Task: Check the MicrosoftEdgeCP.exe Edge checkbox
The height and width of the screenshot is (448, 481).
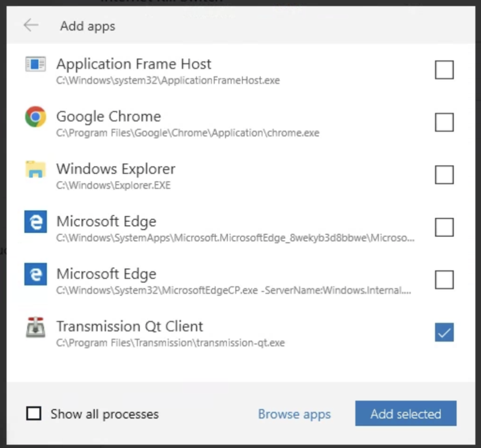Action: click(444, 279)
